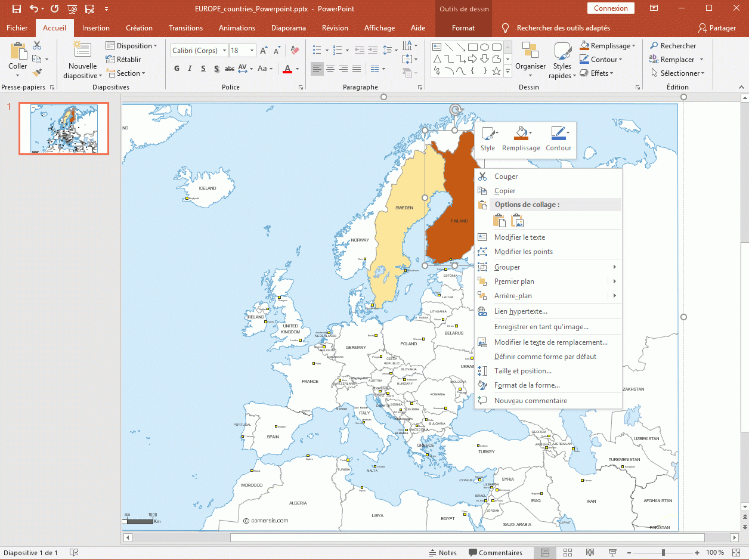Click the save icon in title bar
Screen dimensions: 749x560
17,9
